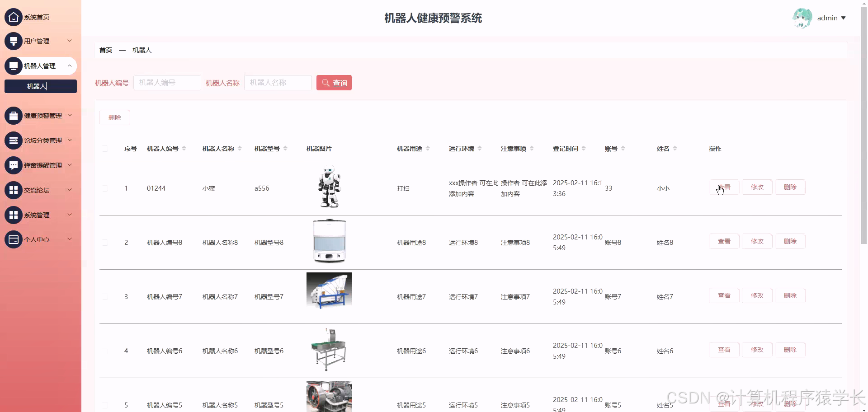Select the 健康预警管理 sidebar icon
868x412 pixels.
[13, 115]
